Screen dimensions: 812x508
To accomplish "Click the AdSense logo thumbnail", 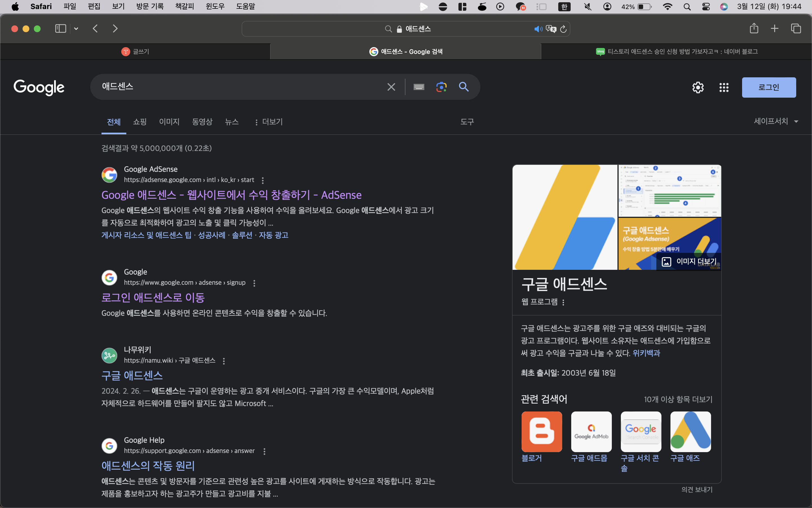I will point(565,217).
